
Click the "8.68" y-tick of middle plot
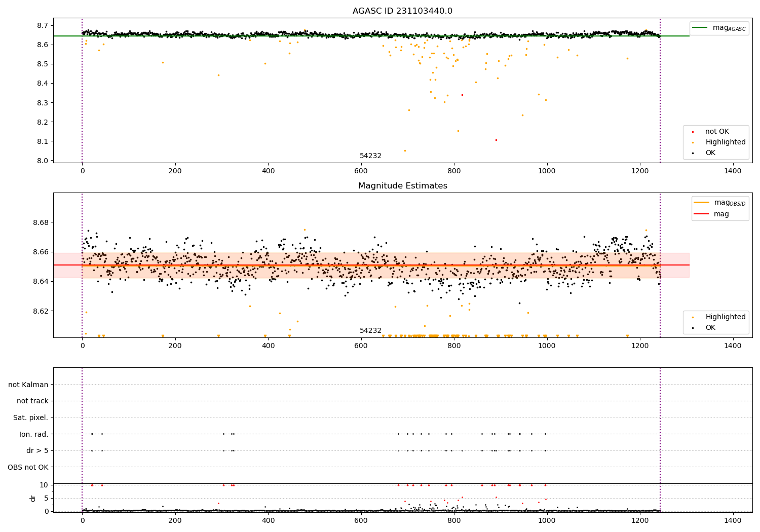41,222
